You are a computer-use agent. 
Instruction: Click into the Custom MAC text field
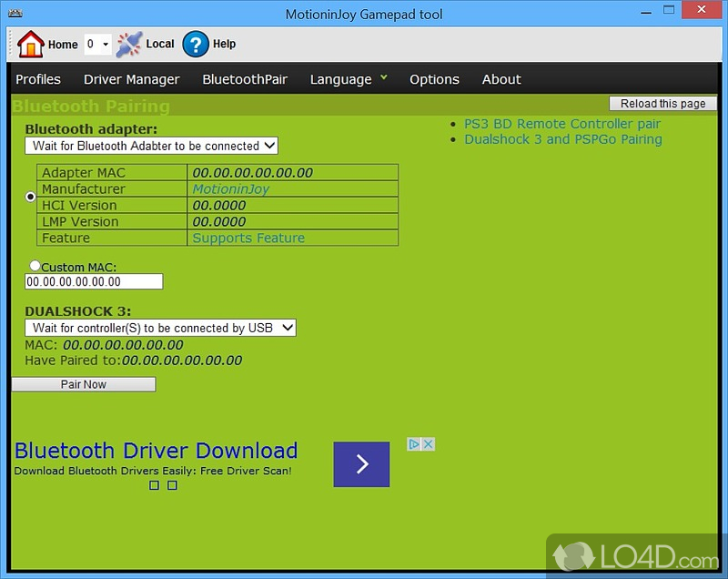94,282
